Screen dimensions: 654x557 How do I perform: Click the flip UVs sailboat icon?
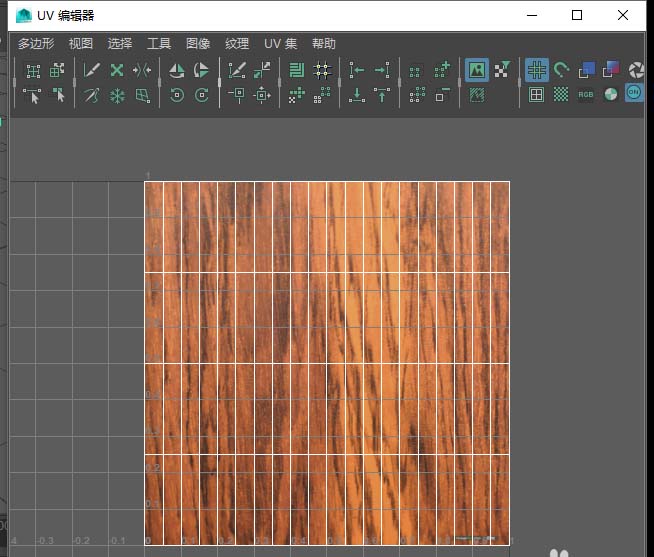177,70
